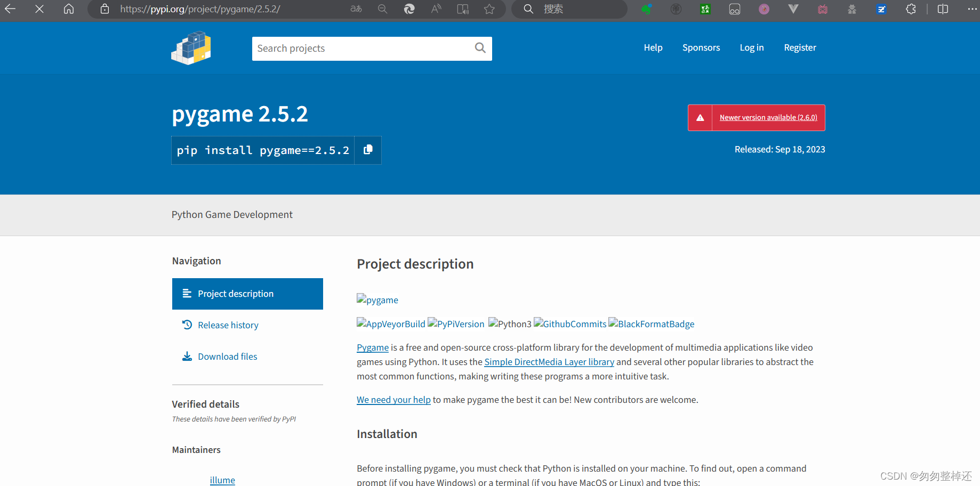Click the Released: Sep 18, 2023 text
Viewport: 980px width, 486px height.
tap(780, 149)
